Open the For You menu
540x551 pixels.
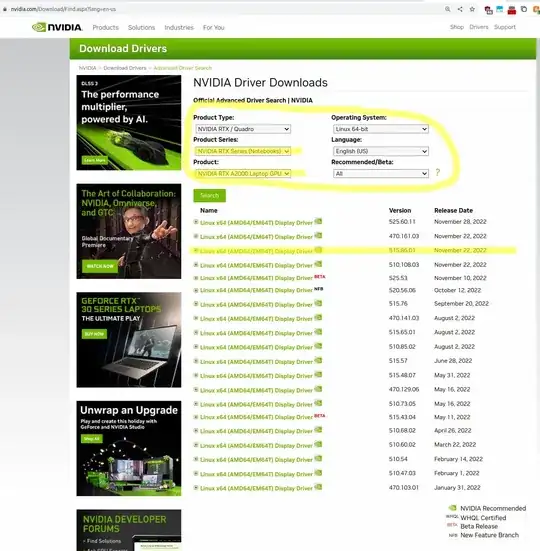pos(213,27)
